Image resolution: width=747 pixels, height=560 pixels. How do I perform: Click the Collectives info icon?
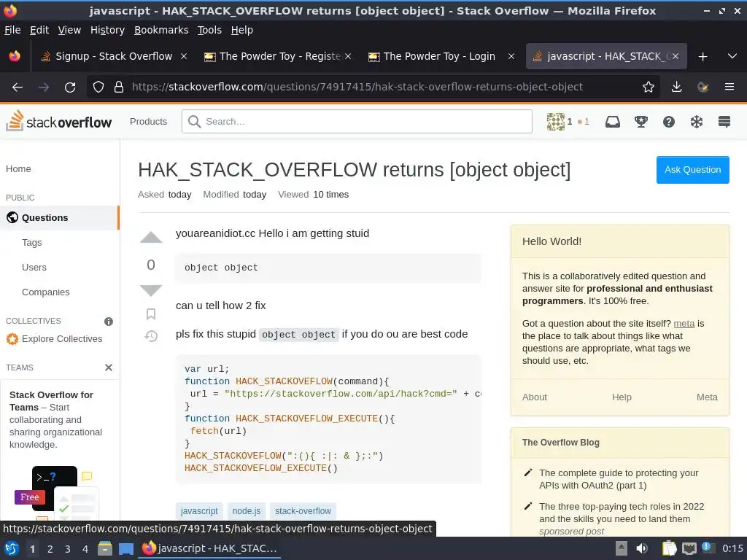109,322
